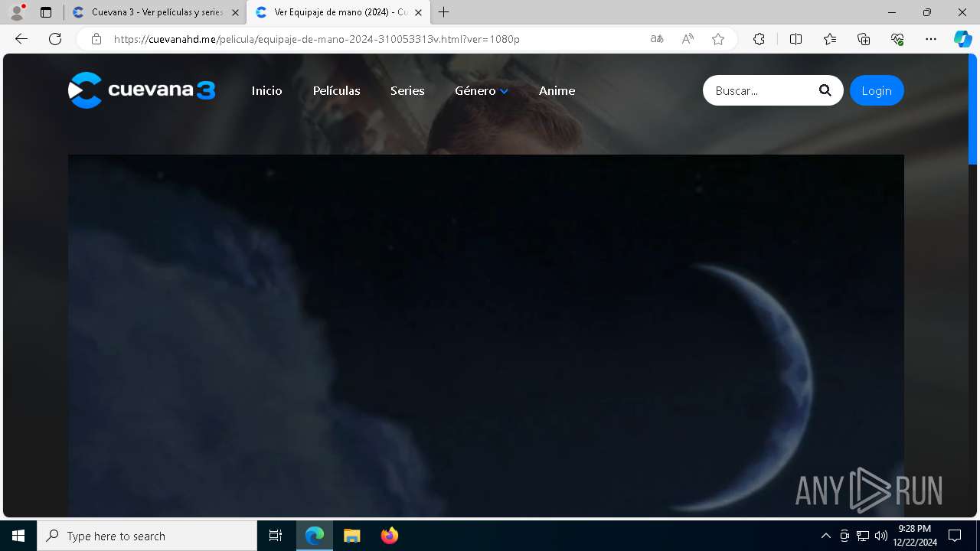Open Settings and more menu
The height and width of the screenshot is (551, 980).
tap(931, 39)
